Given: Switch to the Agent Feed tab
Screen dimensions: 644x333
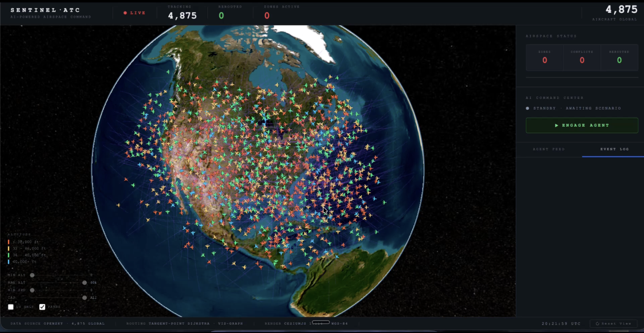Looking at the screenshot, I should click(549, 149).
